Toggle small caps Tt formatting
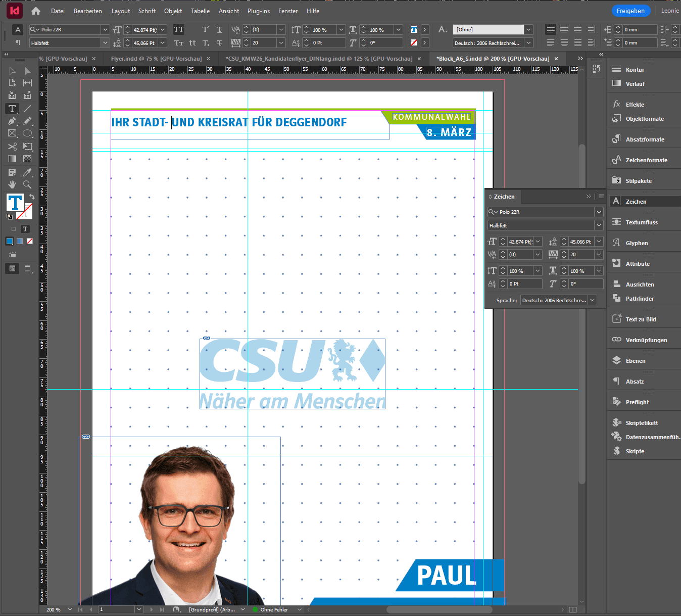The height and width of the screenshot is (616, 681). [179, 43]
